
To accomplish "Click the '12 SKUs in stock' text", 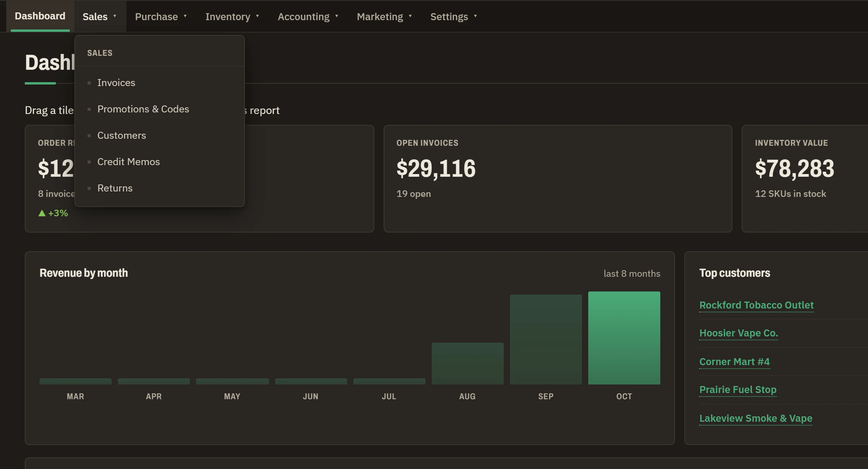I will point(790,194).
